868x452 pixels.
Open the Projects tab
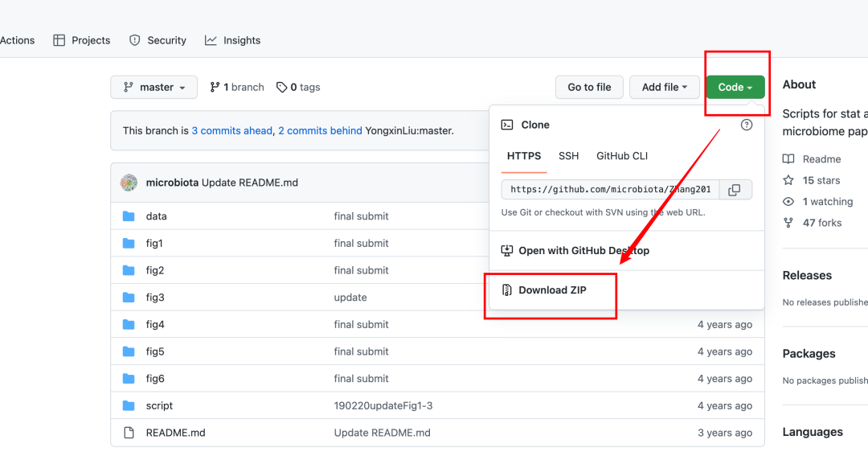[82, 40]
